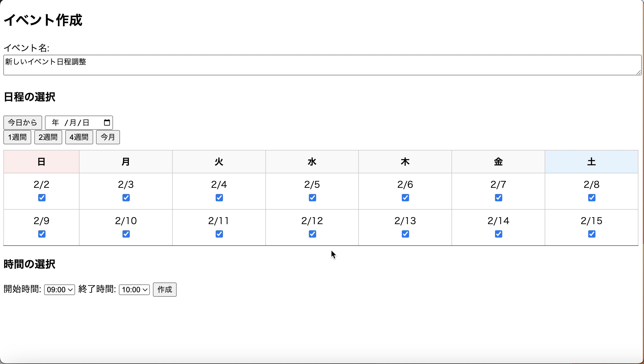Click the イベント名 text area

click(321, 65)
